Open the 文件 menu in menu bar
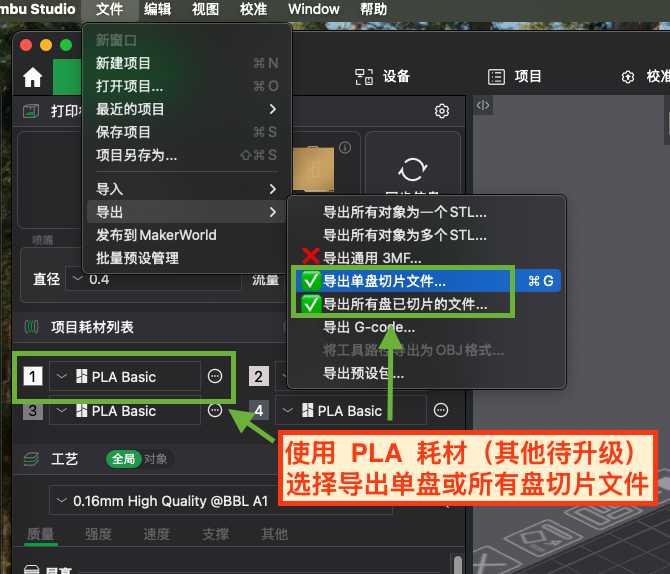The height and width of the screenshot is (574, 670). (x=109, y=9)
